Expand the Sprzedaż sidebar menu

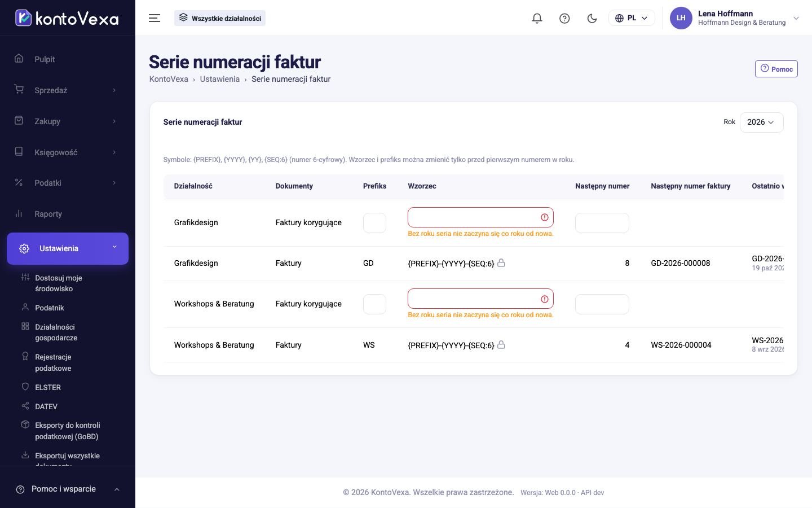click(x=67, y=90)
